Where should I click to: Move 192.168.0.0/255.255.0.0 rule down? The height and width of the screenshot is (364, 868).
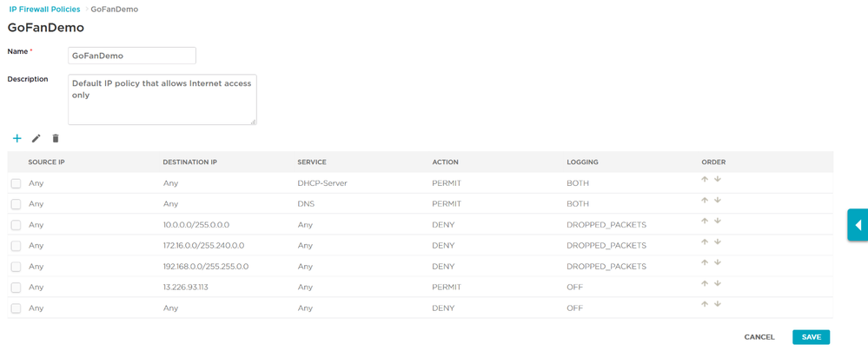tap(718, 262)
